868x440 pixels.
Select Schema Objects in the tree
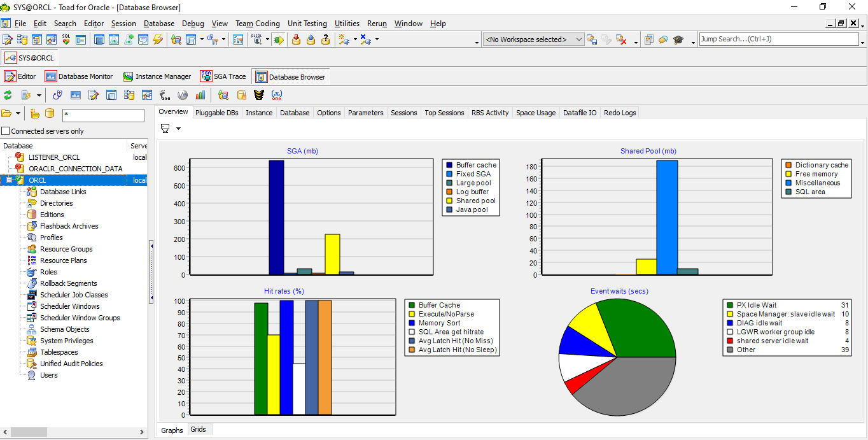click(x=65, y=329)
